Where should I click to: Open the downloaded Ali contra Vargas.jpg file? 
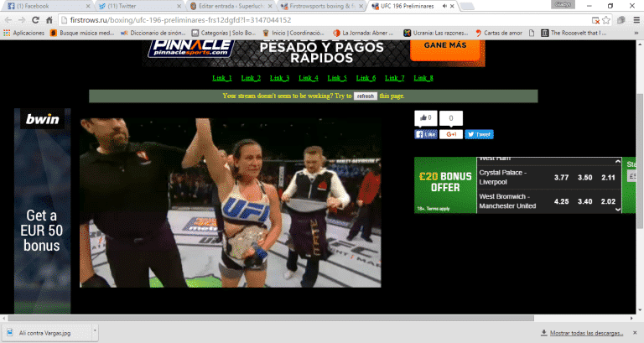click(45, 333)
